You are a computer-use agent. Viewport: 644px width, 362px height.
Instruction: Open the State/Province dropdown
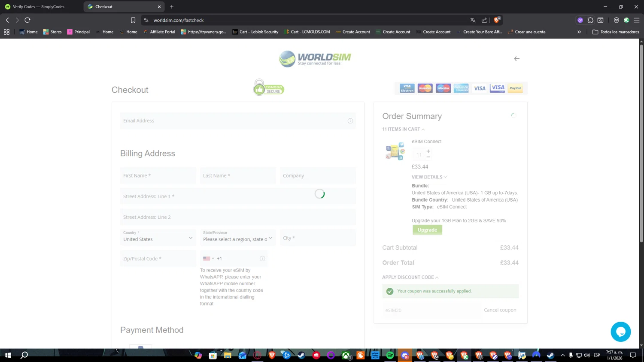pyautogui.click(x=238, y=238)
